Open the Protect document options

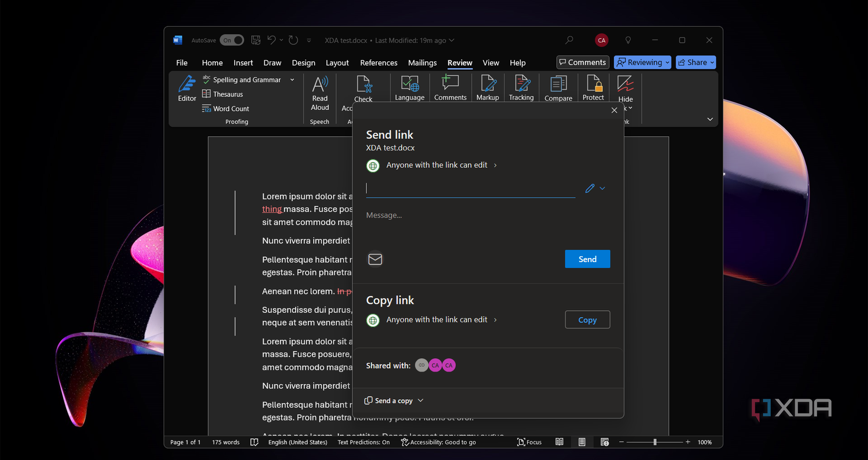pos(593,89)
